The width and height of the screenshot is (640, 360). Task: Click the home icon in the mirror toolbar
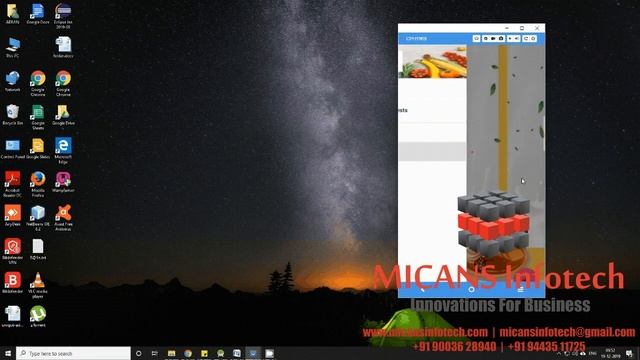coord(476,38)
